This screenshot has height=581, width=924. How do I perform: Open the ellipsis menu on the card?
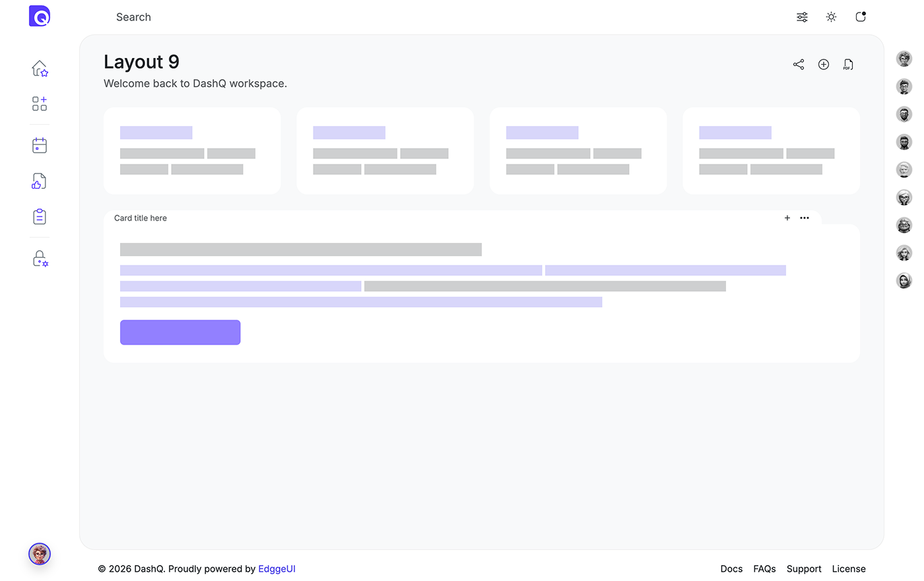coord(805,217)
